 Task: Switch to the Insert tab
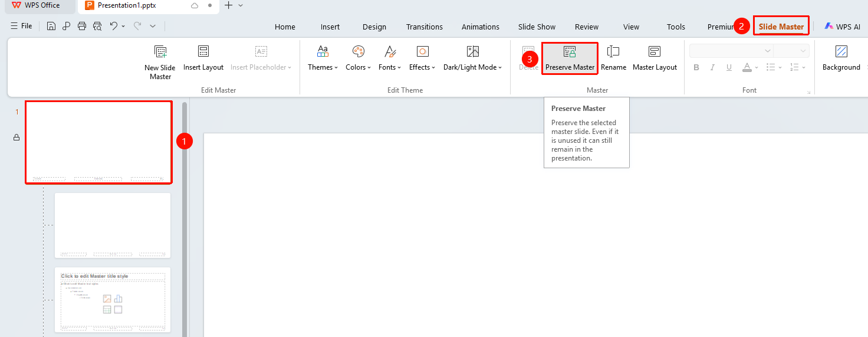[330, 27]
